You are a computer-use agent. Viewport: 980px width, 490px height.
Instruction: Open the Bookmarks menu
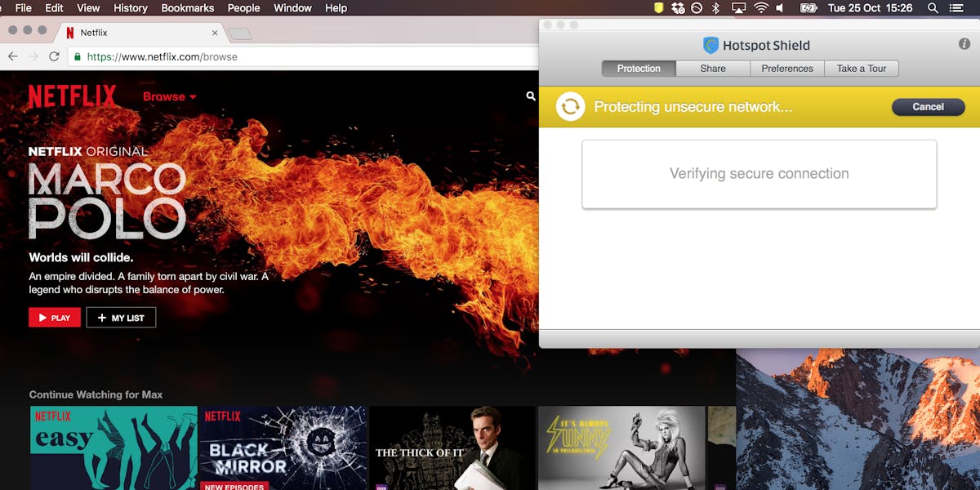point(188,8)
